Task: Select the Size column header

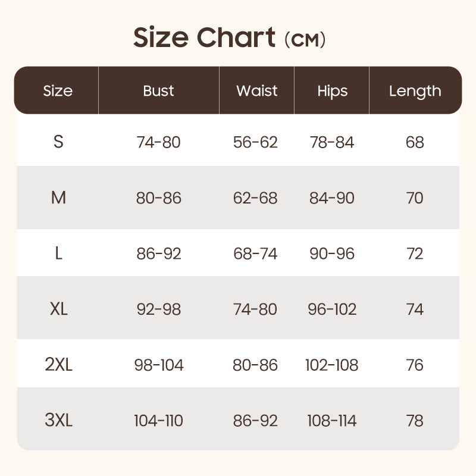Action: pyautogui.click(x=58, y=91)
